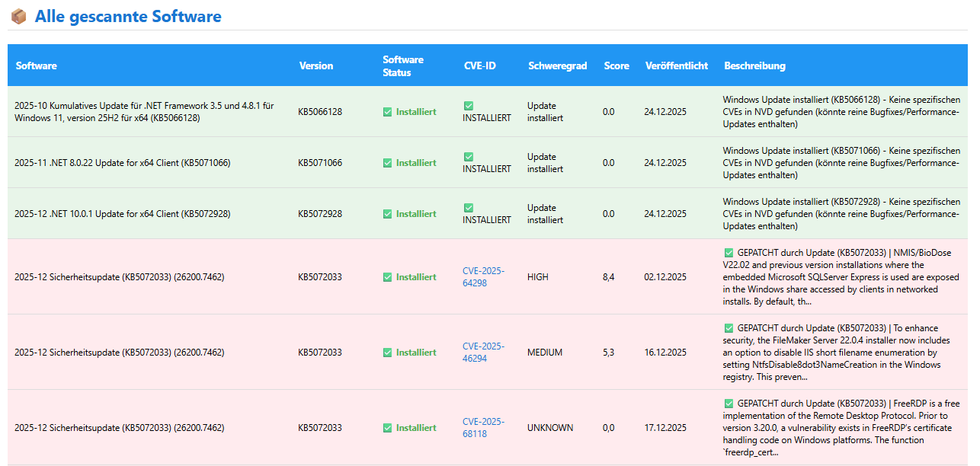Click the GEPATCHT check icon in the FileMaker description
The height and width of the screenshot is (466, 980).
729,328
